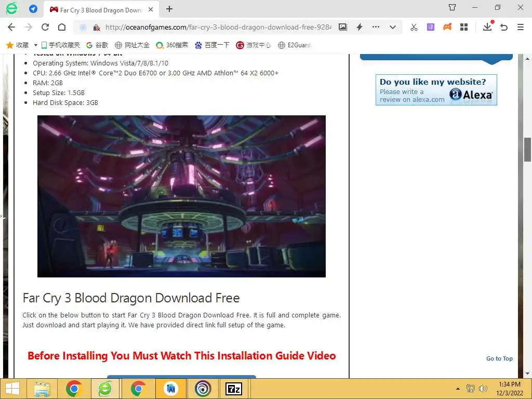This screenshot has height=399, width=532.
Task: Click the purple translate extension icon
Action: coord(431,27)
